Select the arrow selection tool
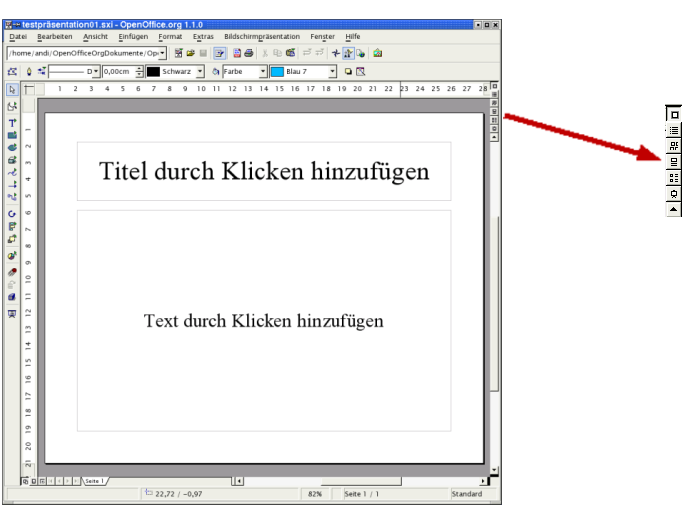This screenshot has width=700, height=528. click(12, 90)
